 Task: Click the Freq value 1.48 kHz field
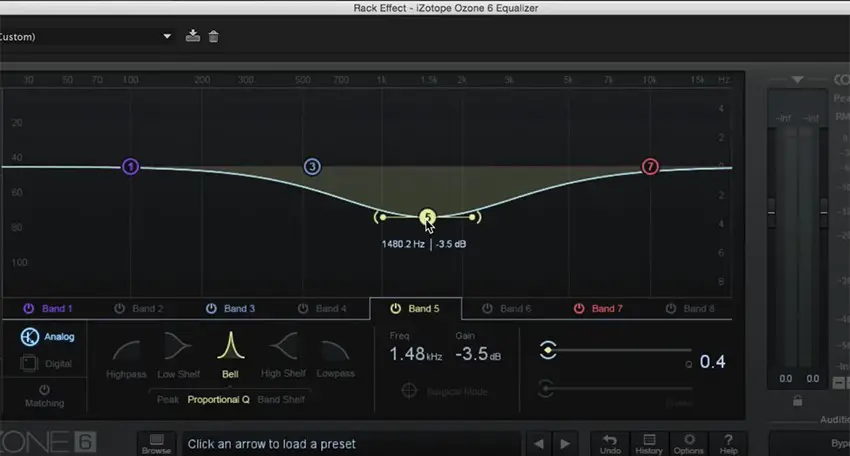tap(415, 354)
